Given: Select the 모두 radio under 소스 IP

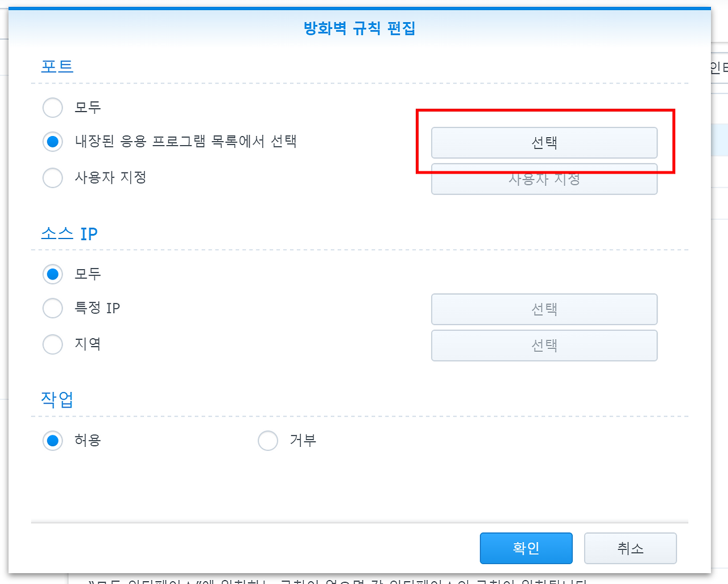Looking at the screenshot, I should 52,274.
